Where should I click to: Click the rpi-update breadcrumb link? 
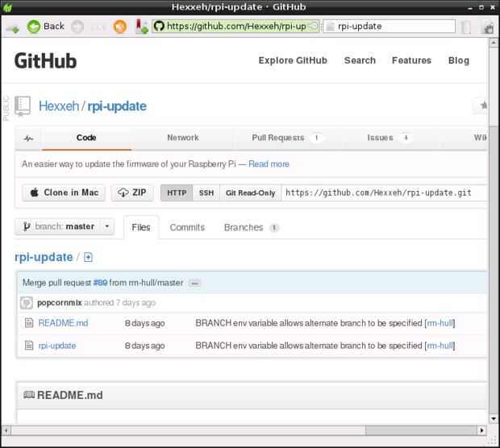click(x=44, y=257)
